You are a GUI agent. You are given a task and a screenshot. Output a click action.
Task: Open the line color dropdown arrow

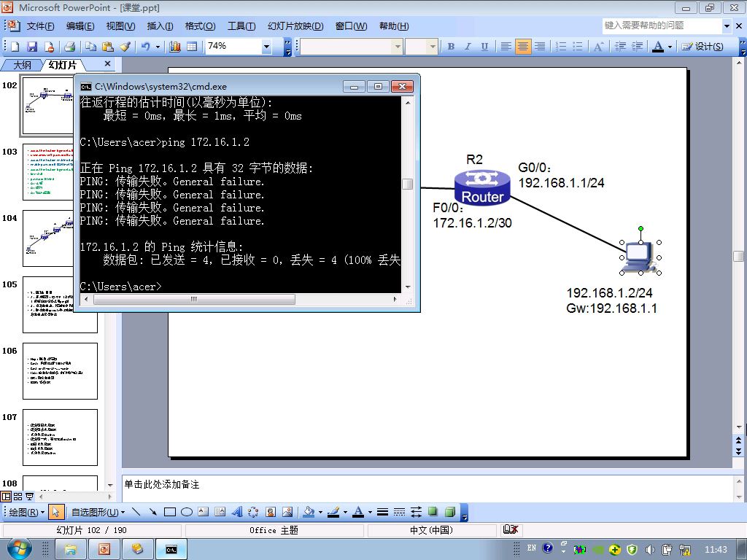[345, 512]
